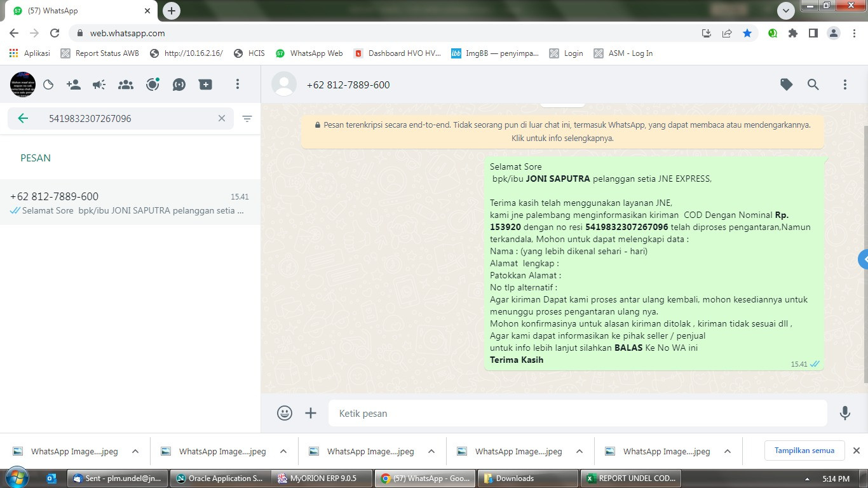This screenshot has width=868, height=488.
Task: Switch to the MyORION ERP 9.0.5 taskbar window
Action: [323, 478]
